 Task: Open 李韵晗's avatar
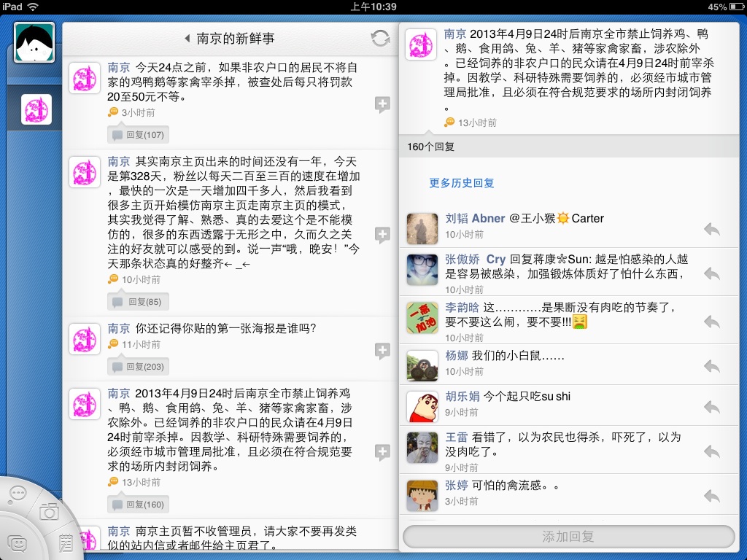tap(422, 318)
